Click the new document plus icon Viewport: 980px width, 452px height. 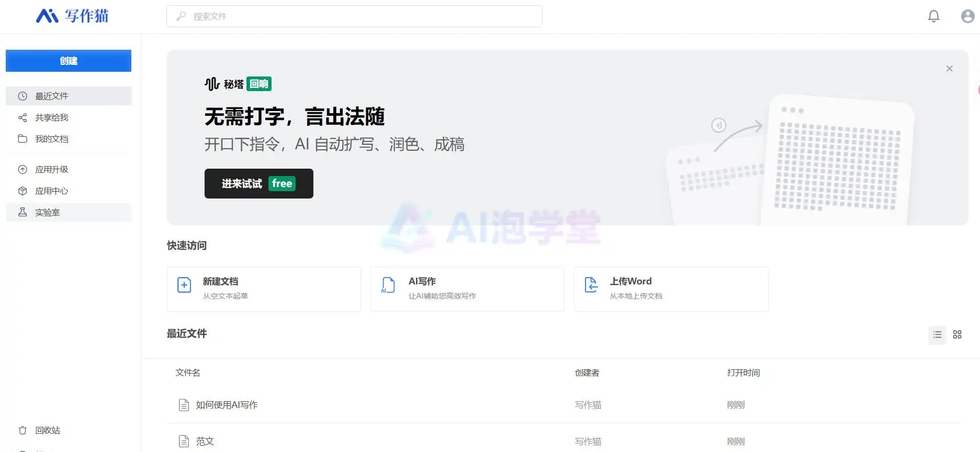(x=184, y=285)
